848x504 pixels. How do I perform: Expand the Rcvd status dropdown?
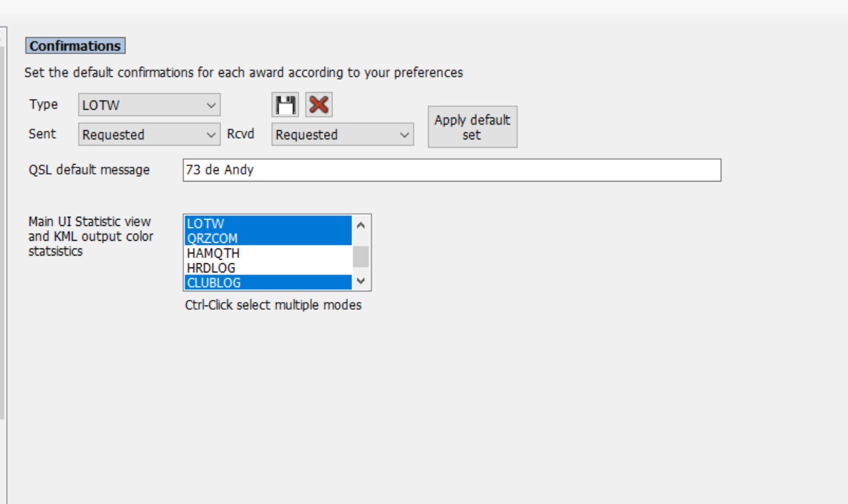pos(342,134)
